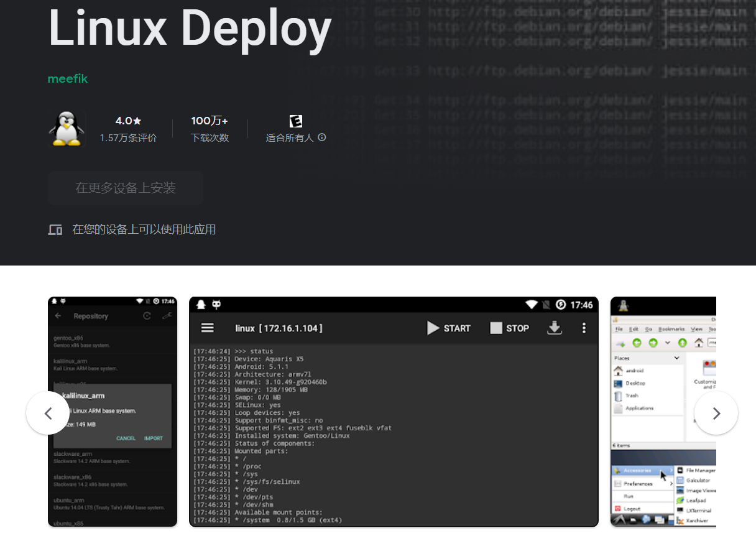Click the 17:46 clock in the terminal screenshot

coord(581,305)
